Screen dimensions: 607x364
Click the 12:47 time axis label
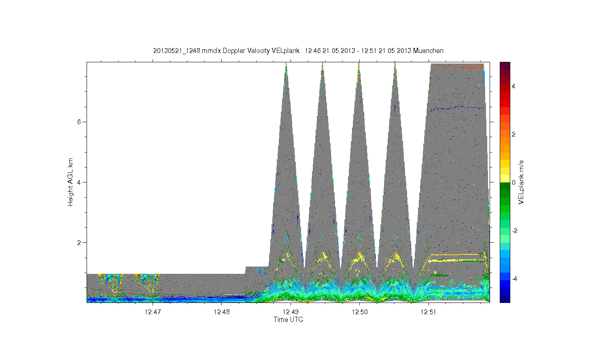point(152,312)
